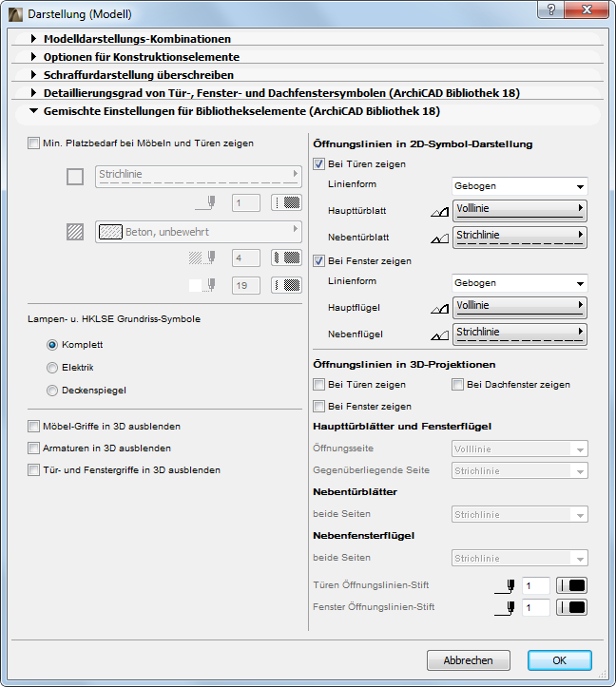Screen dimensions: 616x687
Task: Open Hauptflügel Volllinie line type selector
Action: (520, 308)
